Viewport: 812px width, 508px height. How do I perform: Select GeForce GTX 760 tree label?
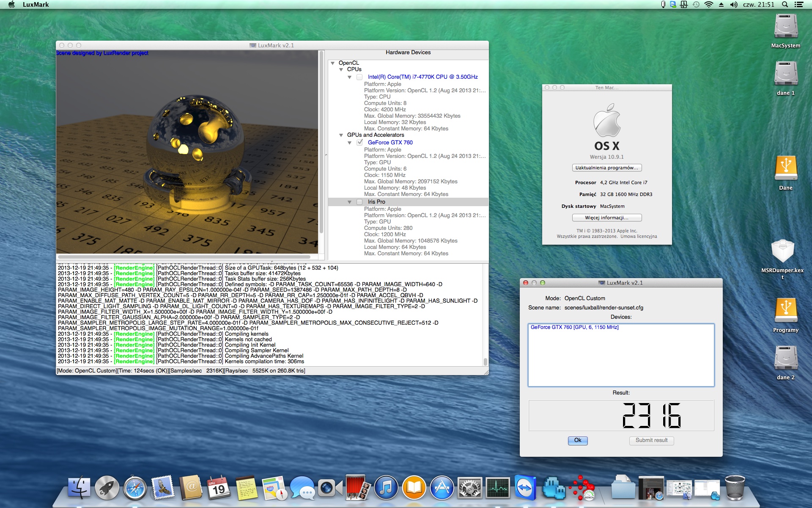(x=390, y=143)
